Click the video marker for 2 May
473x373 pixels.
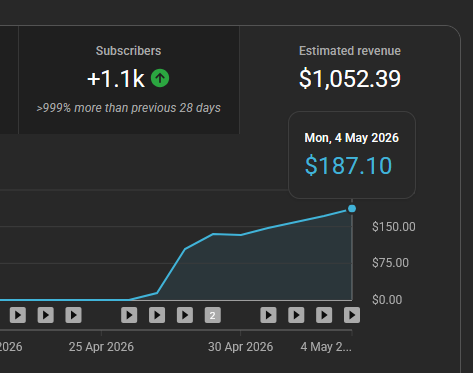pyautogui.click(x=296, y=315)
